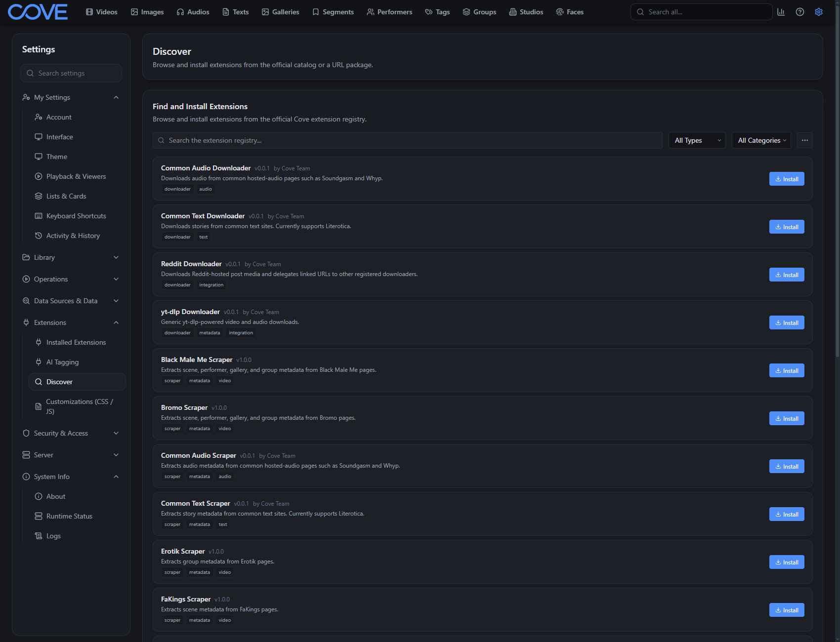Navigate to Groups page

click(x=480, y=12)
